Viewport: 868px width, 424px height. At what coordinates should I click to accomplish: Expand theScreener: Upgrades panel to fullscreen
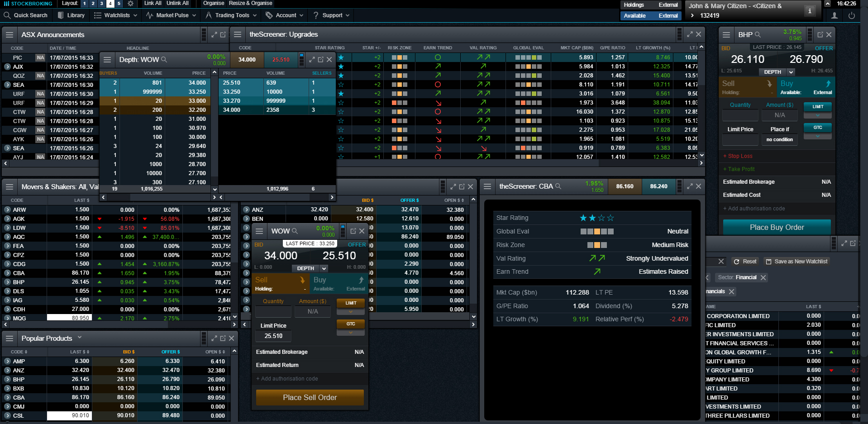click(x=690, y=34)
